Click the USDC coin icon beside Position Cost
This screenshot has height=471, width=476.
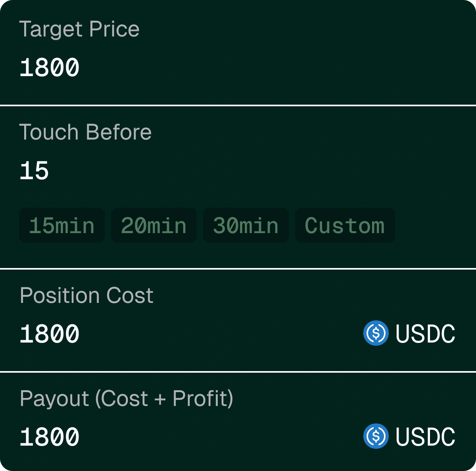(376, 333)
